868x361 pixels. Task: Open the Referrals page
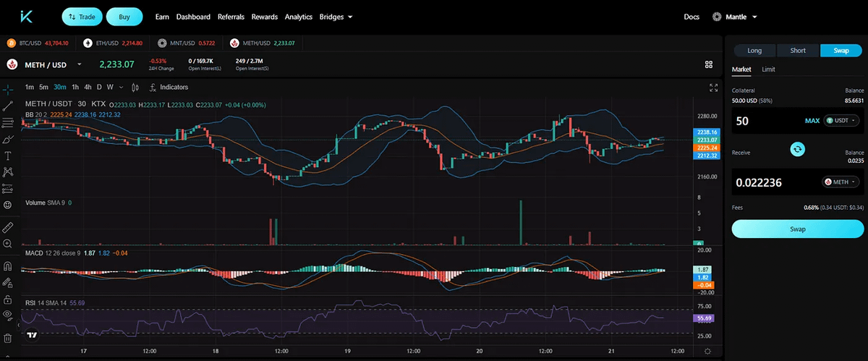tap(231, 16)
